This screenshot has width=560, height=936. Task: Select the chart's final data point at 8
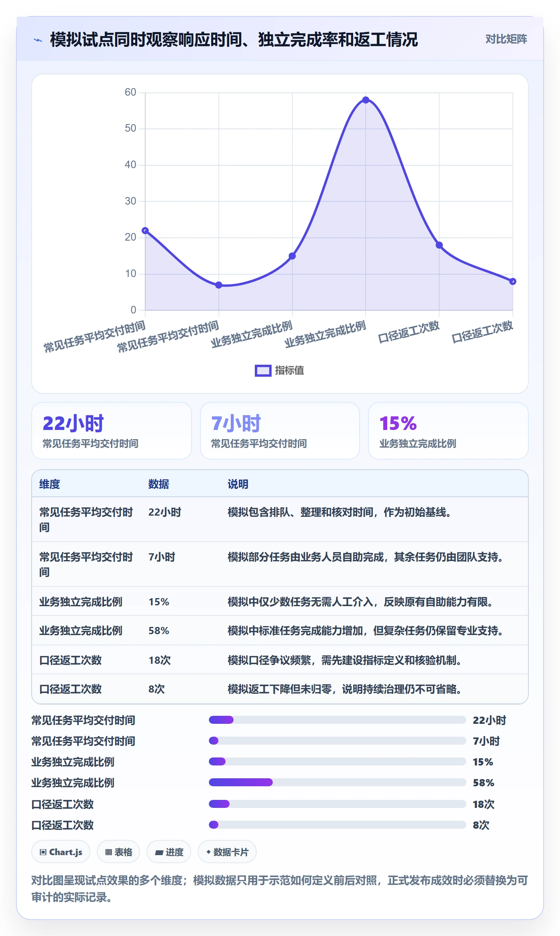(513, 281)
